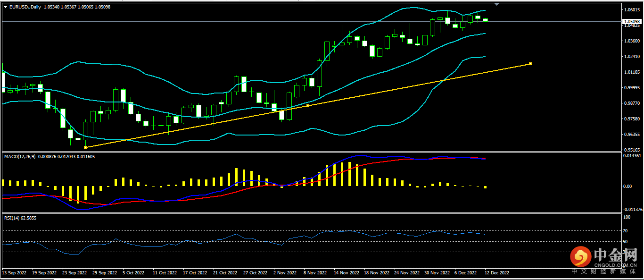Click the 2 Nov 2022 date label
The image size is (644, 280).
(x=285, y=273)
